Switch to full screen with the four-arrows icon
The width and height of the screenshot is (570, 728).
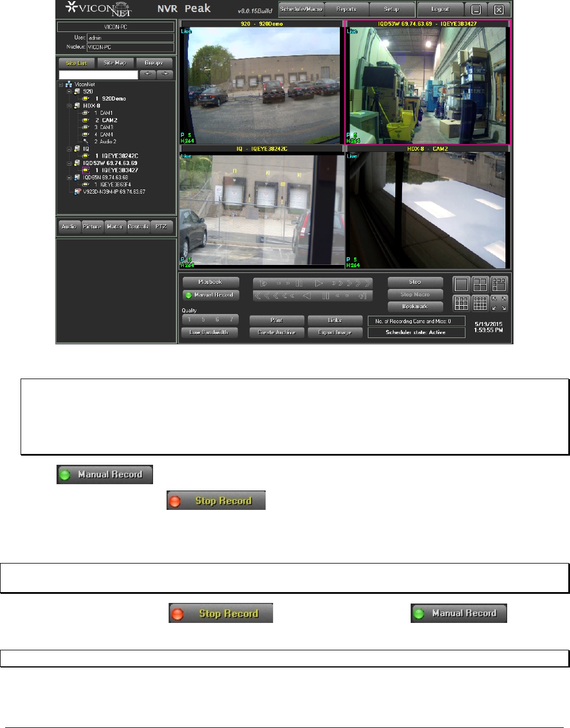click(x=499, y=303)
